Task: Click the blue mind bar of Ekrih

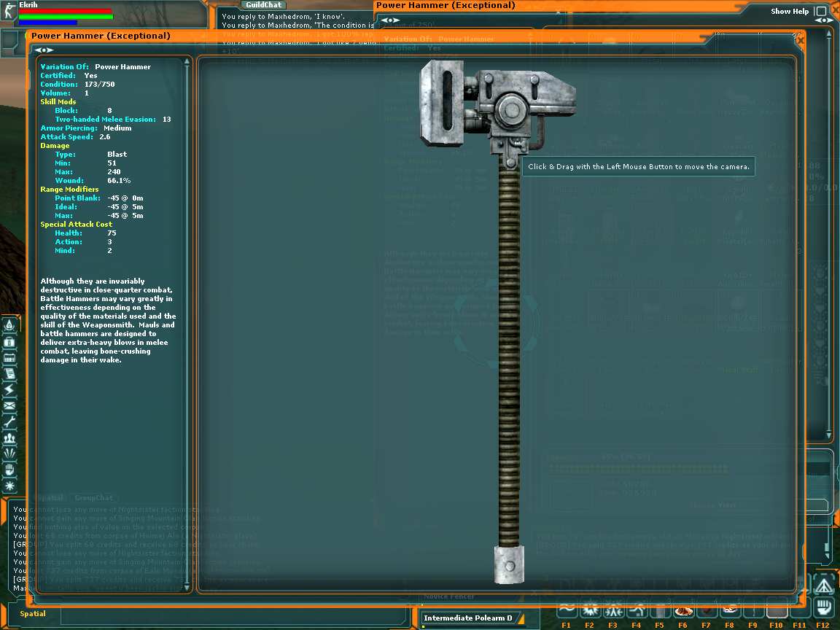Action: [x=48, y=23]
